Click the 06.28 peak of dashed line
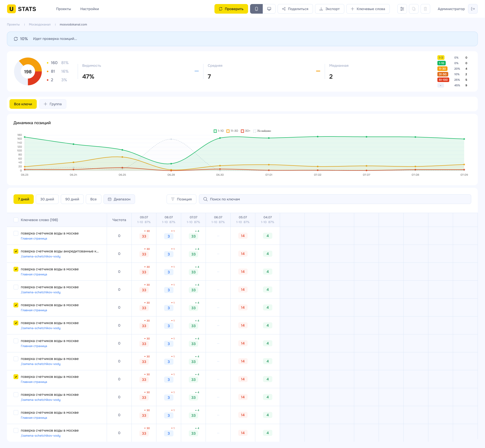This screenshot has height=448, width=485. [171, 139]
